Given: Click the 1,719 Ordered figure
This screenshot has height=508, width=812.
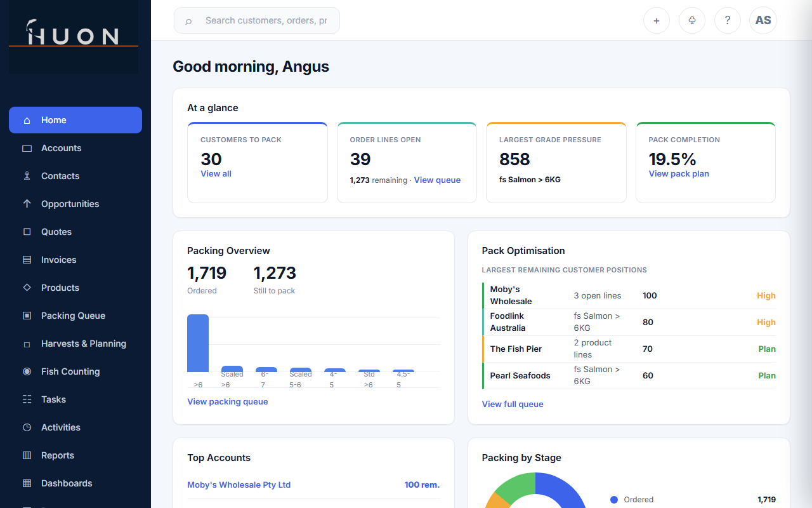Looking at the screenshot, I should pos(207,273).
